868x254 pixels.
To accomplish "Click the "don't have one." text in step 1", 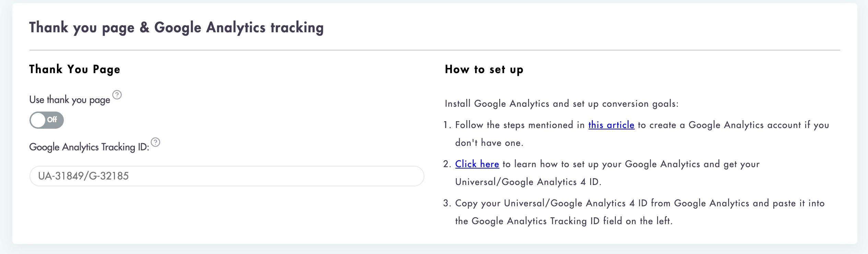I will (489, 143).
